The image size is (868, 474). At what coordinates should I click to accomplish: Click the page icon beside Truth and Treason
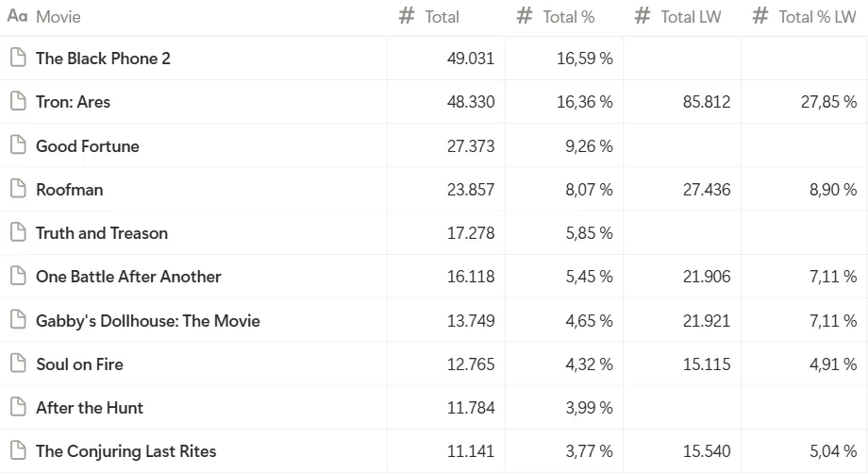[x=17, y=233]
